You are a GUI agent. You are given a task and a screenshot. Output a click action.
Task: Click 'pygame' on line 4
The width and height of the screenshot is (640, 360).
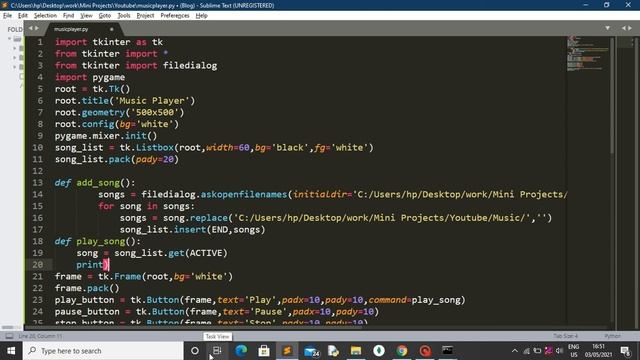click(109, 77)
